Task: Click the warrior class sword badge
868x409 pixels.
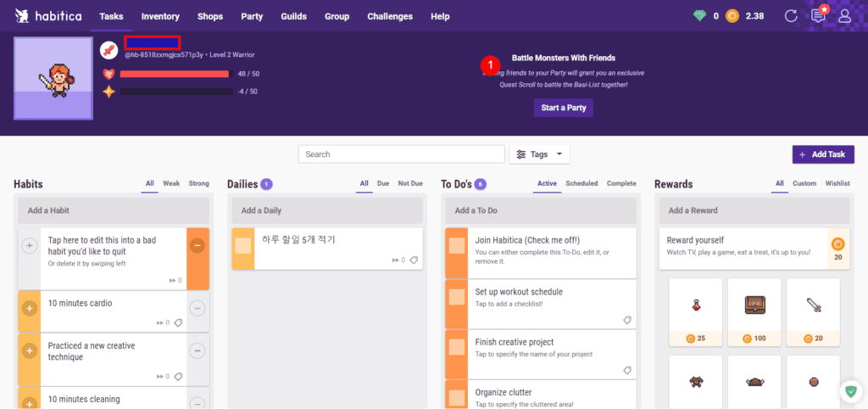Action: tap(109, 50)
